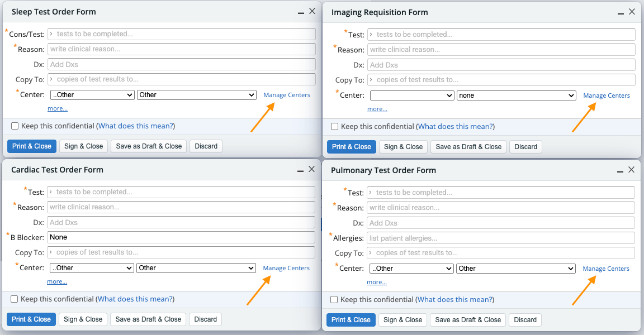644x335 pixels.
Task: Click Save as Draft & Close in Sleep form
Action: click(x=149, y=146)
